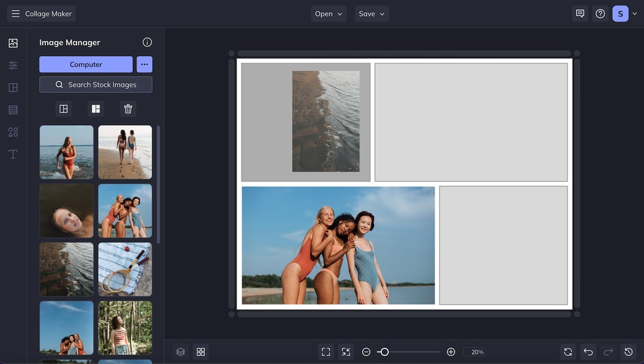644x364 pixels.
Task: Expand the Open dropdown
Action: tap(329, 14)
